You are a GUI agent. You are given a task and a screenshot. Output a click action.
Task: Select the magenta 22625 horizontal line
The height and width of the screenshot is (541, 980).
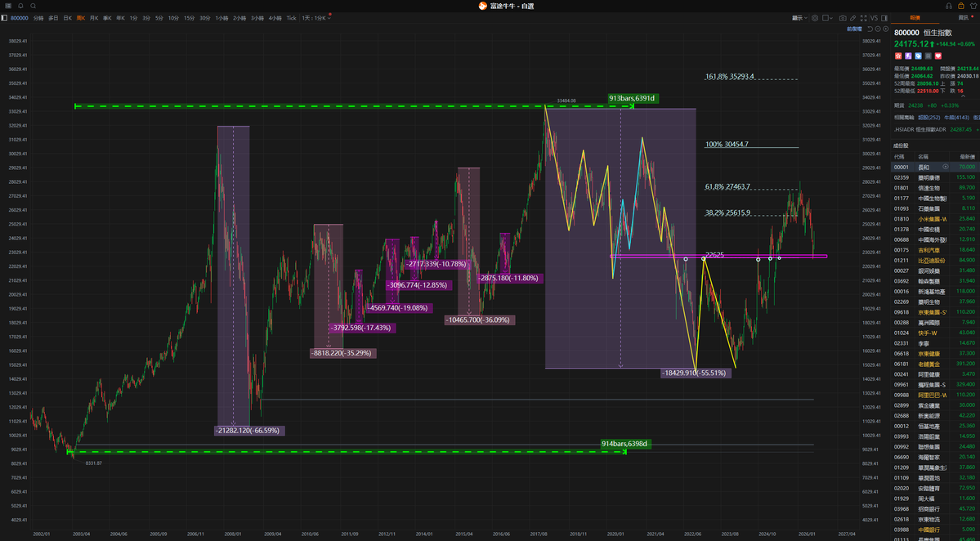pyautogui.click(x=718, y=256)
